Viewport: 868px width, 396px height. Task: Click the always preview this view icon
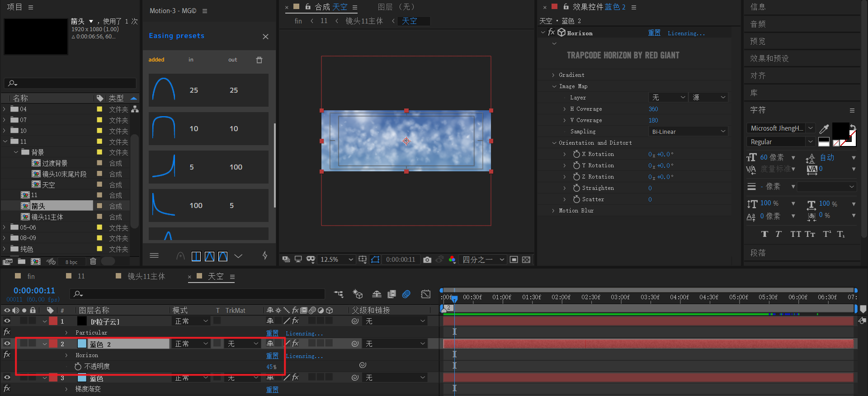point(286,259)
